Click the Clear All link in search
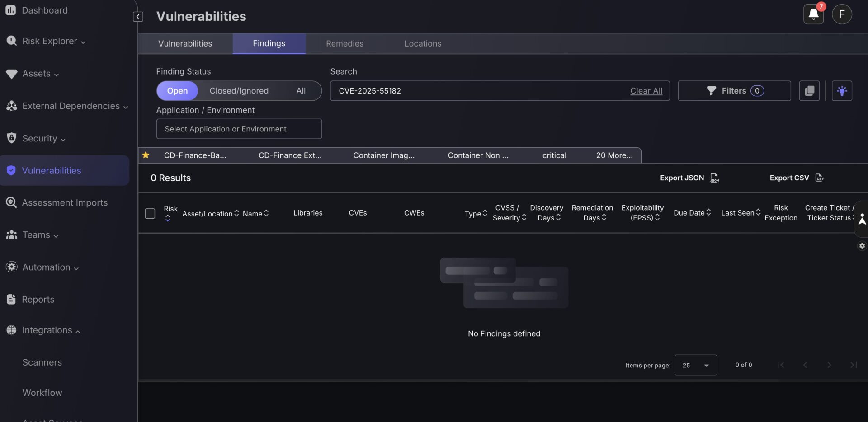The image size is (868, 422). (x=646, y=90)
